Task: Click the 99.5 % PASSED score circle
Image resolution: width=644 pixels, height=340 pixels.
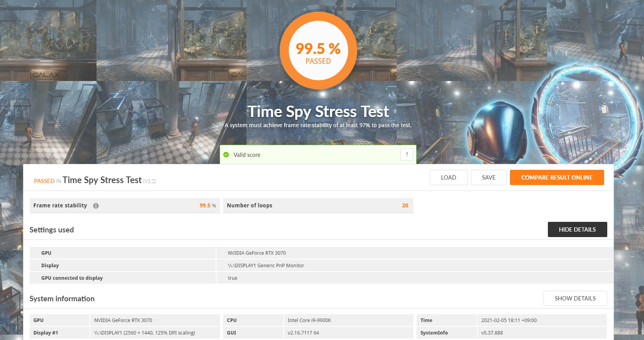Action: 318,51
